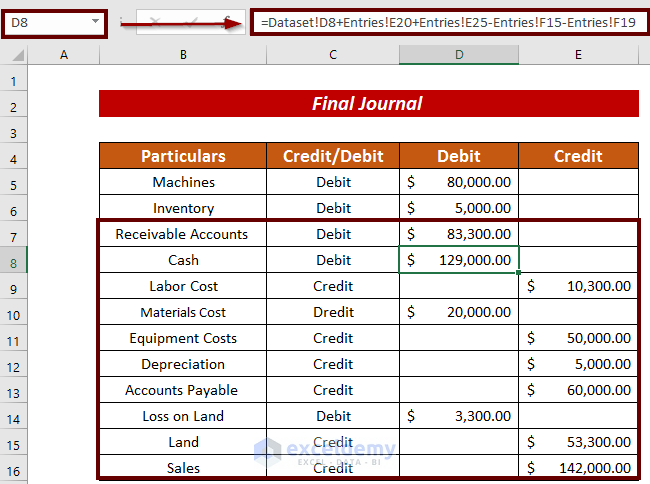Select the 129,000.00 Cash debit cell
The width and height of the screenshot is (650, 484).
[x=459, y=260]
